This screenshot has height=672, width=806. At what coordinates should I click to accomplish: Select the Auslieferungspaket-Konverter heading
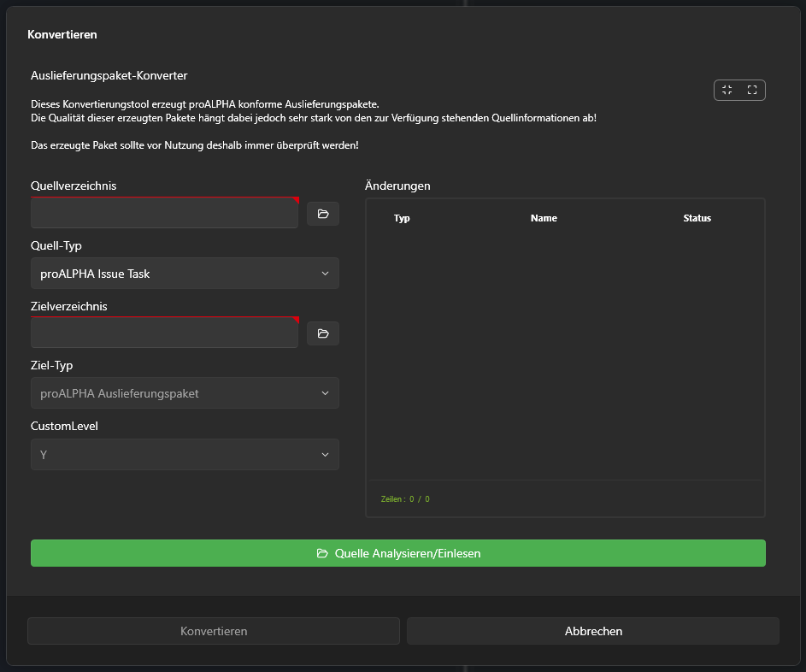[x=109, y=76]
